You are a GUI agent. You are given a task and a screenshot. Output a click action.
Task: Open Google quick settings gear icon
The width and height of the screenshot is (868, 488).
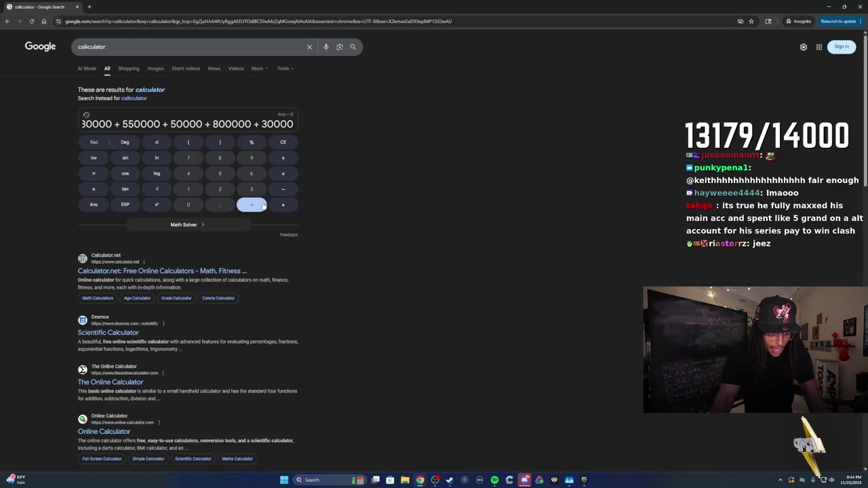(804, 47)
